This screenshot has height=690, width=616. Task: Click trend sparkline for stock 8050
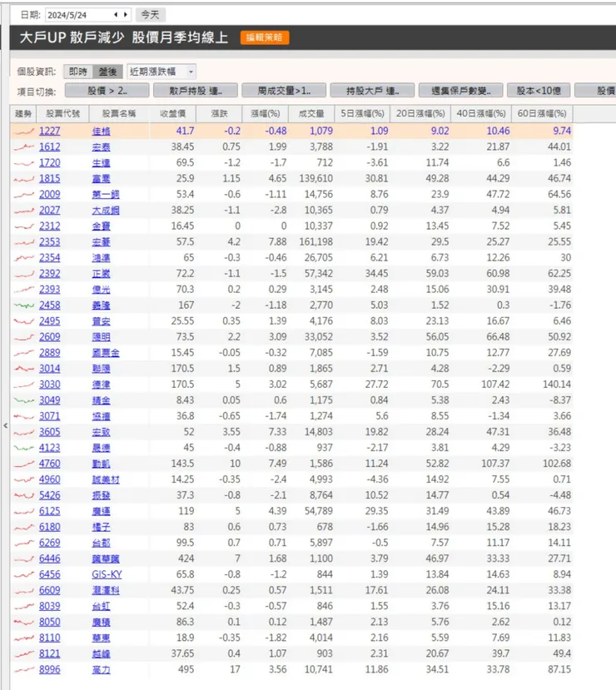(x=24, y=623)
